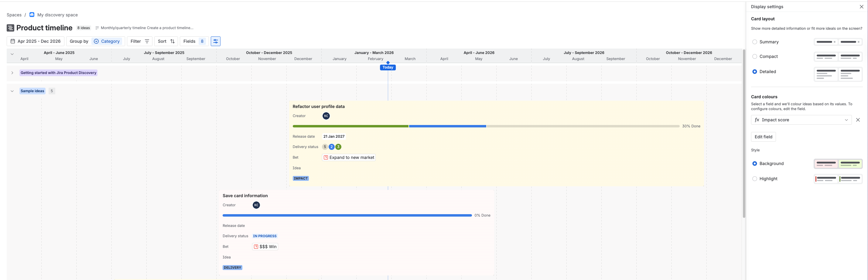This screenshot has width=868, height=280.
Task: Click the green delivery status badge 3
Action: 338,147
